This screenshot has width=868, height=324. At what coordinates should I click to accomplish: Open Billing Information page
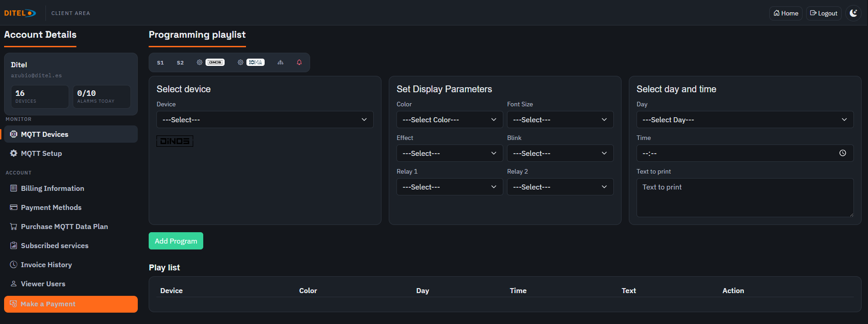tap(71, 188)
